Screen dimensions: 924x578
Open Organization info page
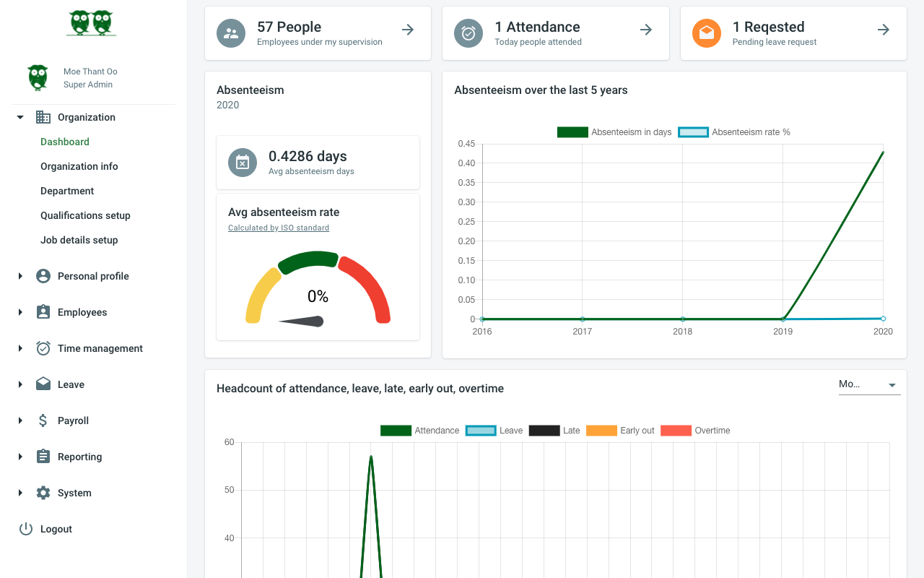[x=79, y=166]
